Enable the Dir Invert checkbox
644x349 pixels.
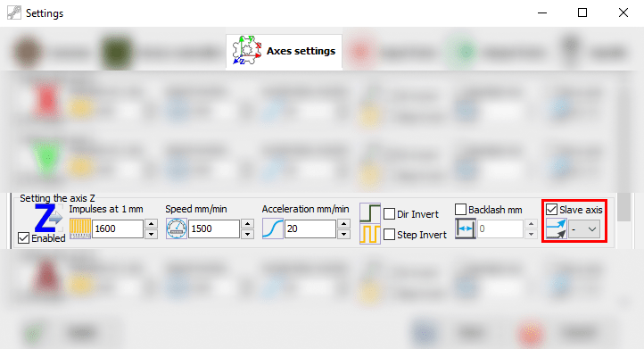pos(389,214)
